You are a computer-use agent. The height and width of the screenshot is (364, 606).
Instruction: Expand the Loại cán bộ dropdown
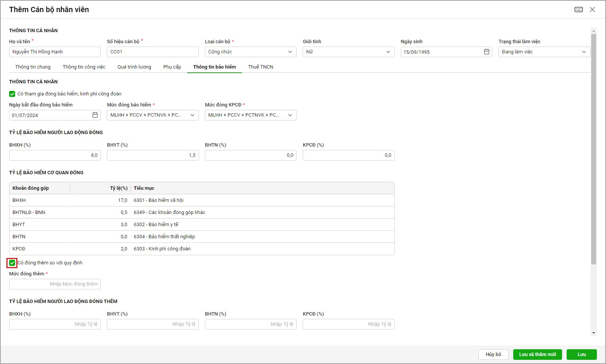tap(290, 52)
